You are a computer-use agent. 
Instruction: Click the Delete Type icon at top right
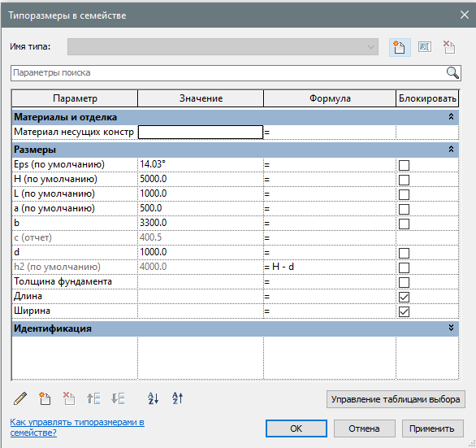[449, 47]
